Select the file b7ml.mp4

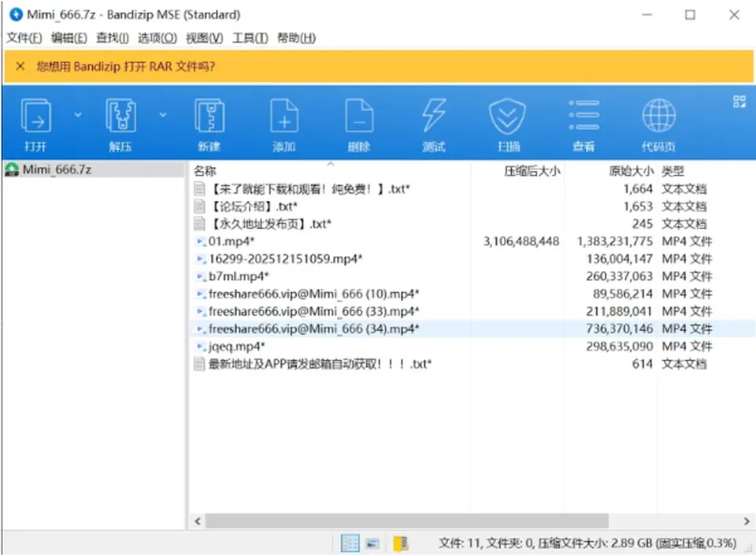(x=239, y=276)
